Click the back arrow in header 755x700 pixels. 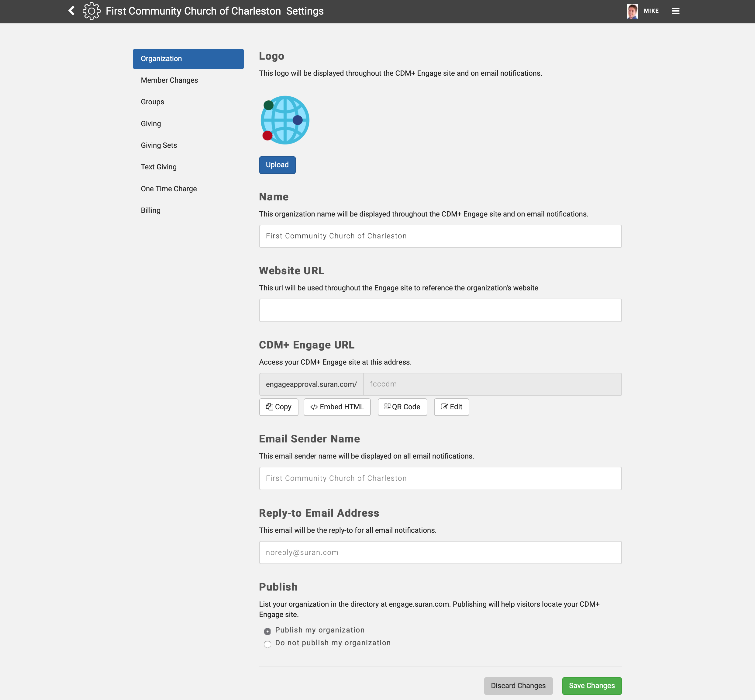pos(71,11)
